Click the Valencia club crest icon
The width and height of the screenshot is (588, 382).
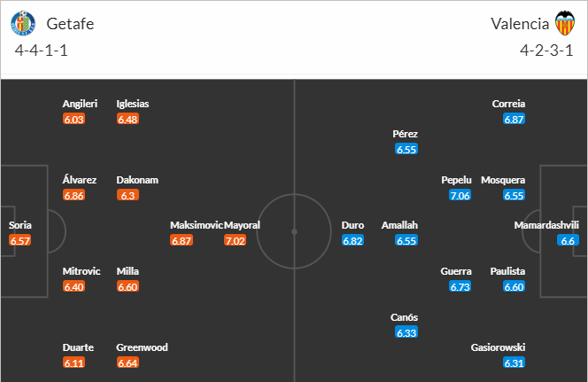(x=564, y=23)
